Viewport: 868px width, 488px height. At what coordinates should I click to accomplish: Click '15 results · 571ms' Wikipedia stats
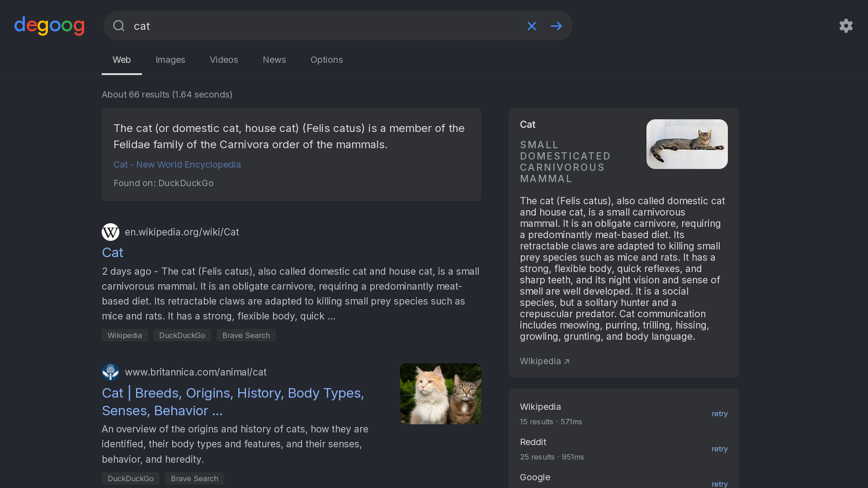551,422
